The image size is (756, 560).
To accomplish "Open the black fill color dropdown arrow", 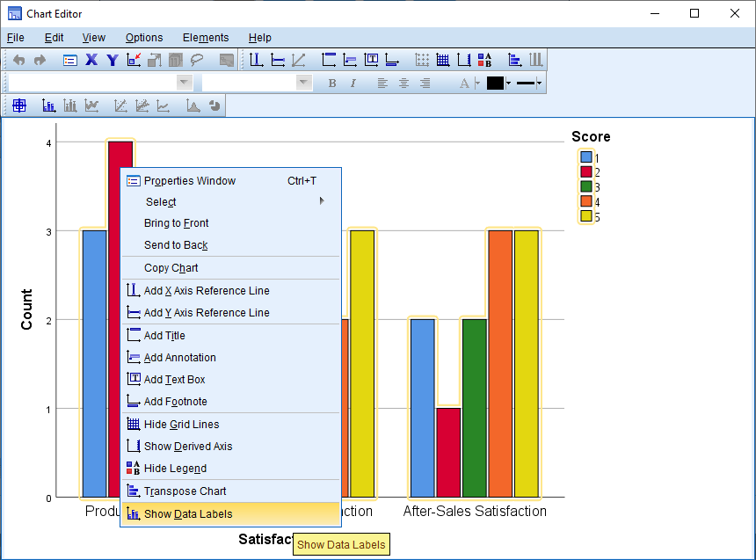I will (x=508, y=83).
